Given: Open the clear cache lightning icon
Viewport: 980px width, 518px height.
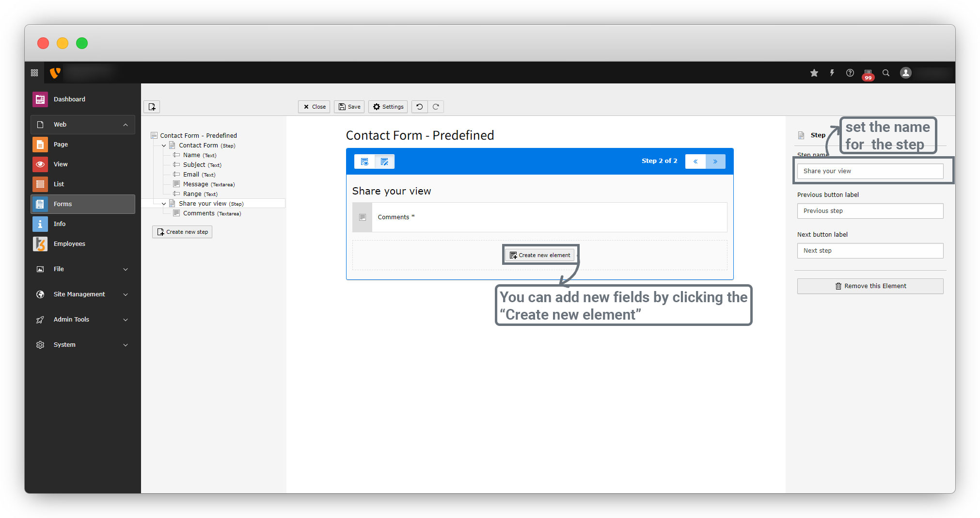Looking at the screenshot, I should tap(832, 73).
